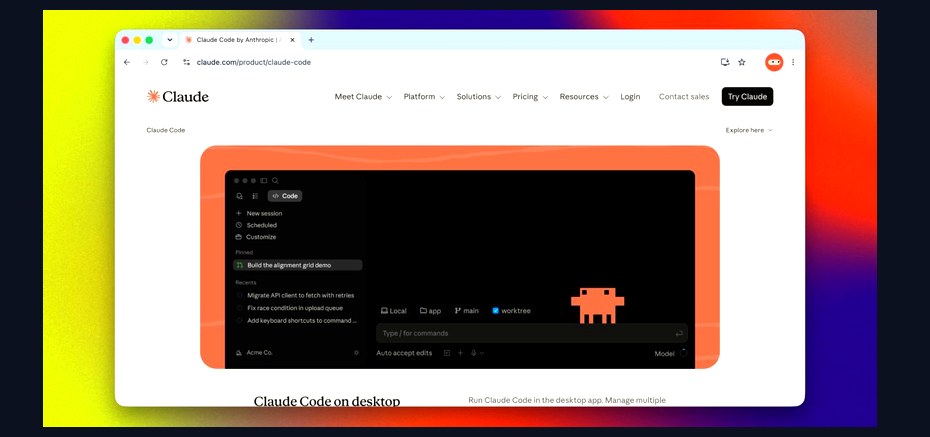Start a New session
The height and width of the screenshot is (437, 930).
259,213
